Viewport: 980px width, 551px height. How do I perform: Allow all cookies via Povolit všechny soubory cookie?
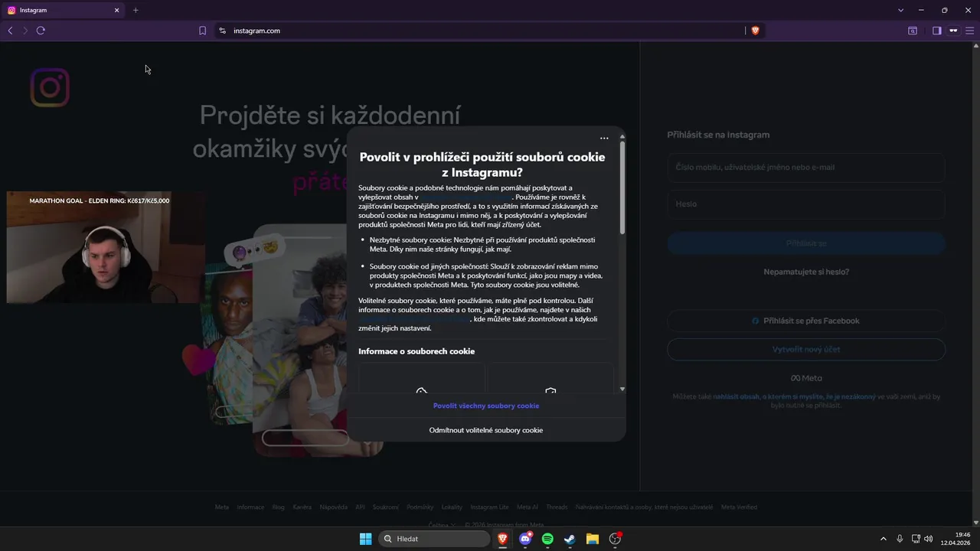click(x=486, y=406)
